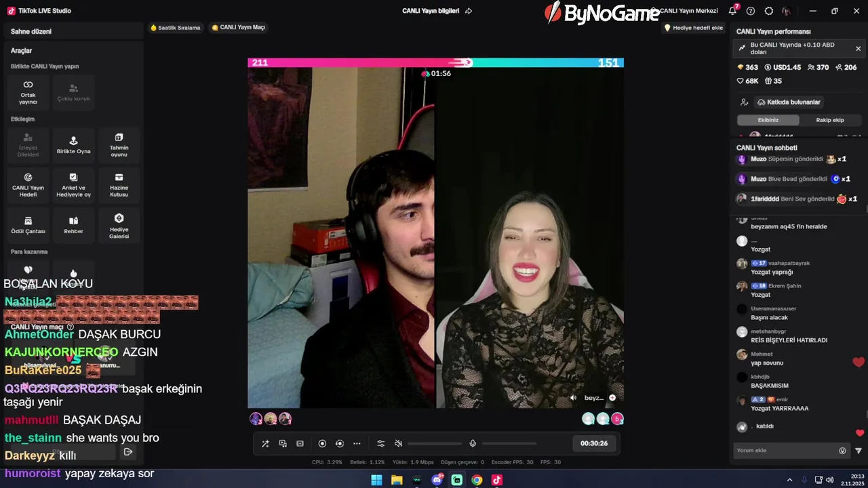This screenshot has height=488, width=868.
Task: Open notifications bell with 7 badge
Action: 732,11
